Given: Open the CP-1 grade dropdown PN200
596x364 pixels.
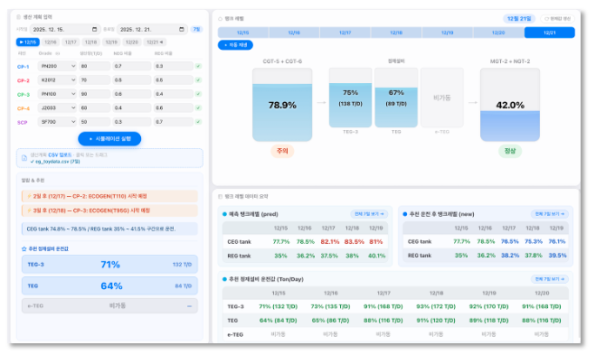Looking at the screenshot, I should point(57,66).
